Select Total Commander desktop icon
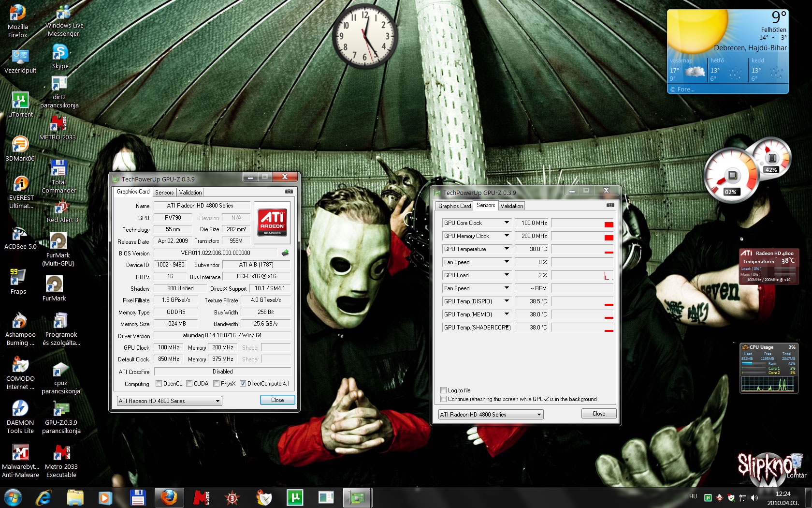The width and height of the screenshot is (812, 508). [x=58, y=177]
